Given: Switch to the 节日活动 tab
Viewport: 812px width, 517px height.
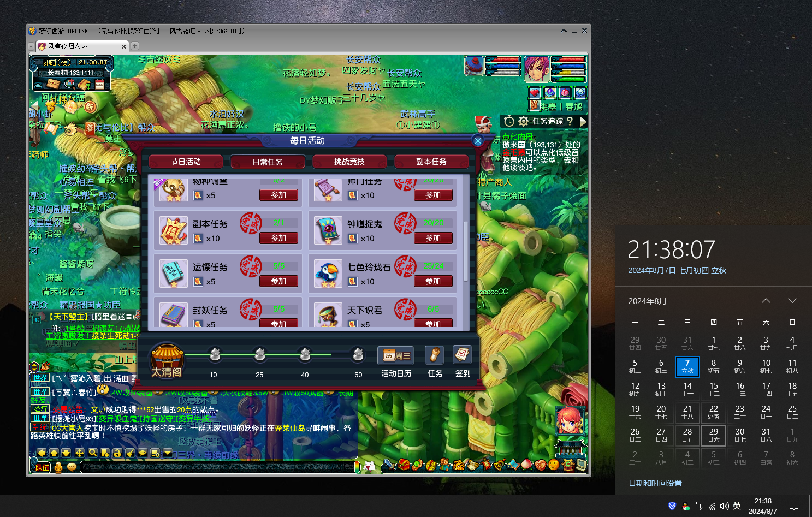Looking at the screenshot, I should pos(186,162).
